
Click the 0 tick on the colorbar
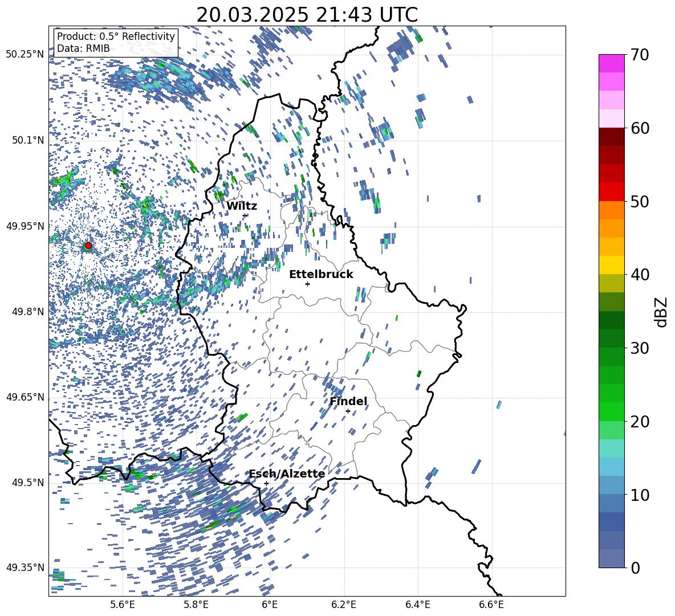point(635,568)
